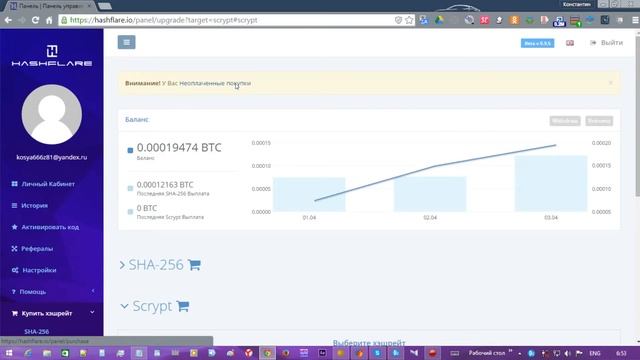Click the language flag icon
This screenshot has width=640, height=360.
tap(570, 43)
